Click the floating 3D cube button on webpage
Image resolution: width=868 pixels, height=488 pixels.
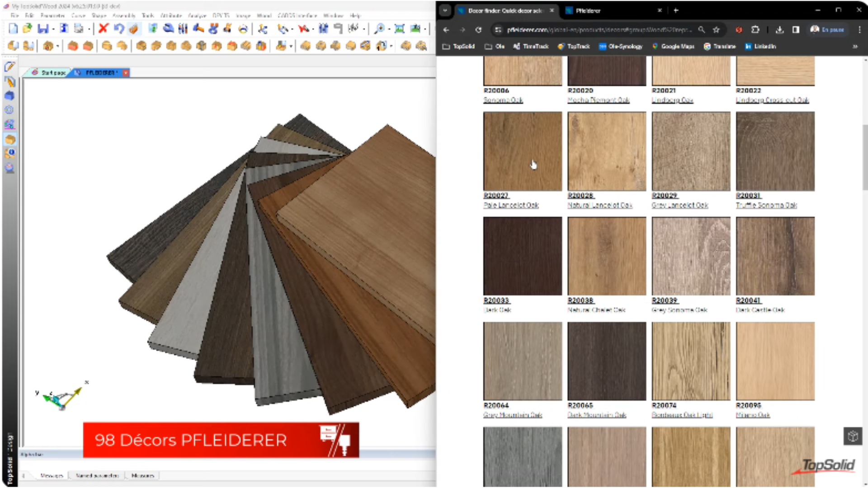tap(853, 436)
